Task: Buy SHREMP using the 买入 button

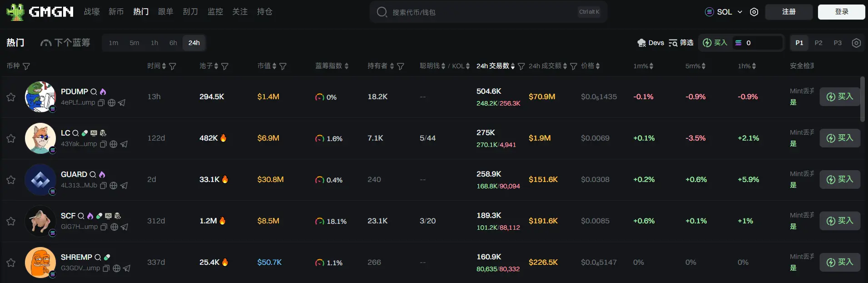Action: (840, 263)
